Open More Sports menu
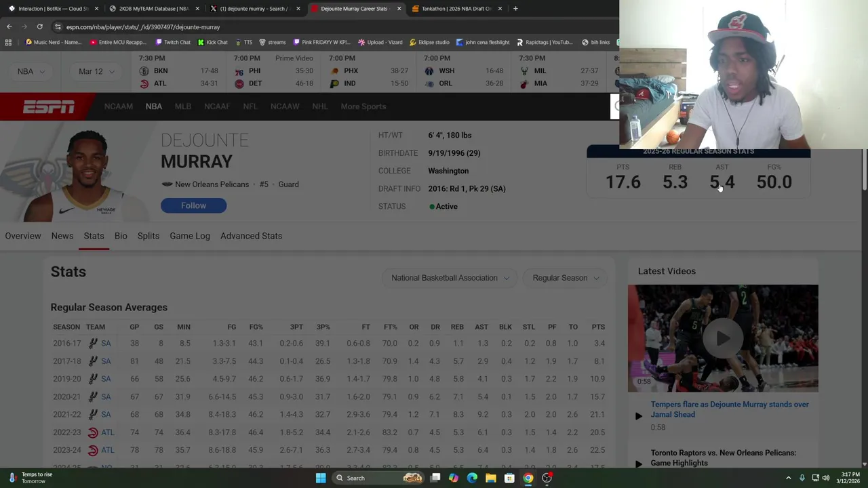Viewport: 868px width, 488px height. (x=363, y=106)
